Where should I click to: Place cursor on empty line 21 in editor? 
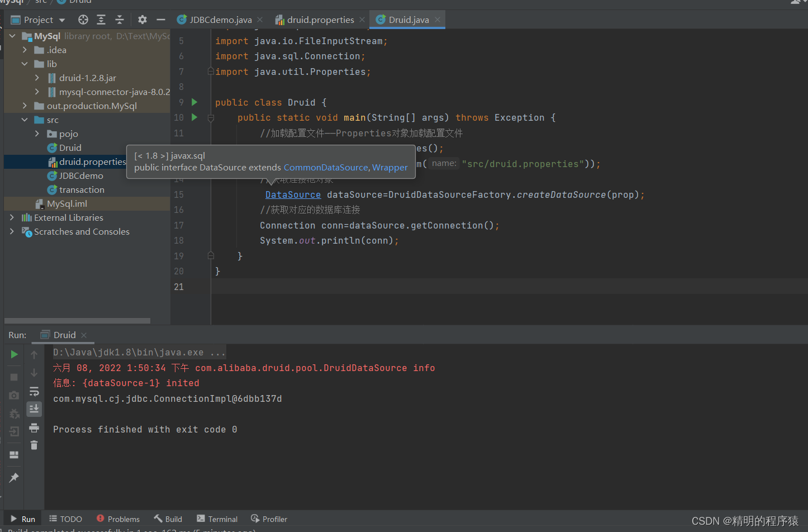pyautogui.click(x=509, y=287)
